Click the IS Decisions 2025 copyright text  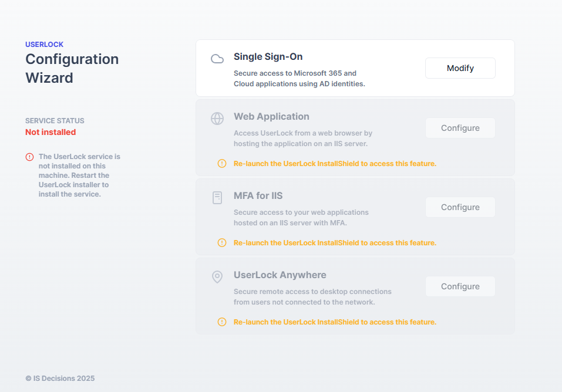[60, 379]
